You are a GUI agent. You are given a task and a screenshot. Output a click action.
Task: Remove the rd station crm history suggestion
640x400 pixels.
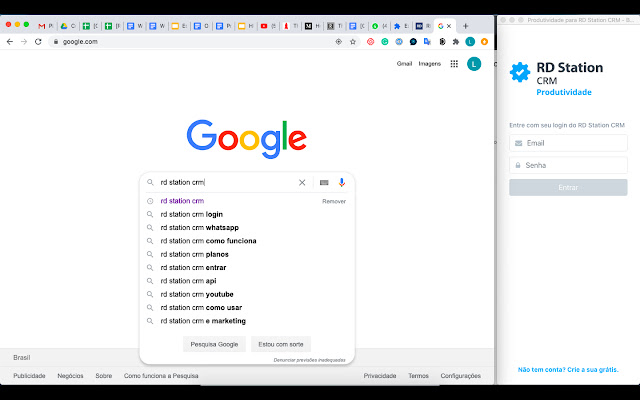pos(334,201)
